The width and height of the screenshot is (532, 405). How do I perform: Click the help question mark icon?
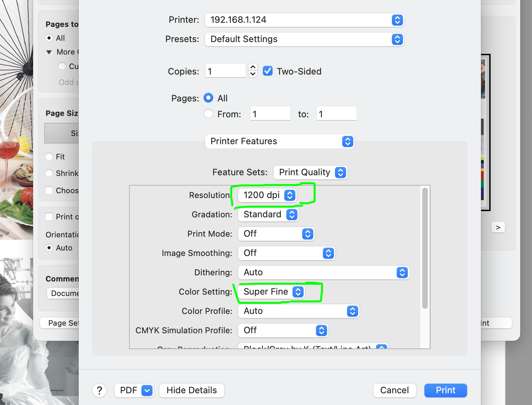point(100,390)
